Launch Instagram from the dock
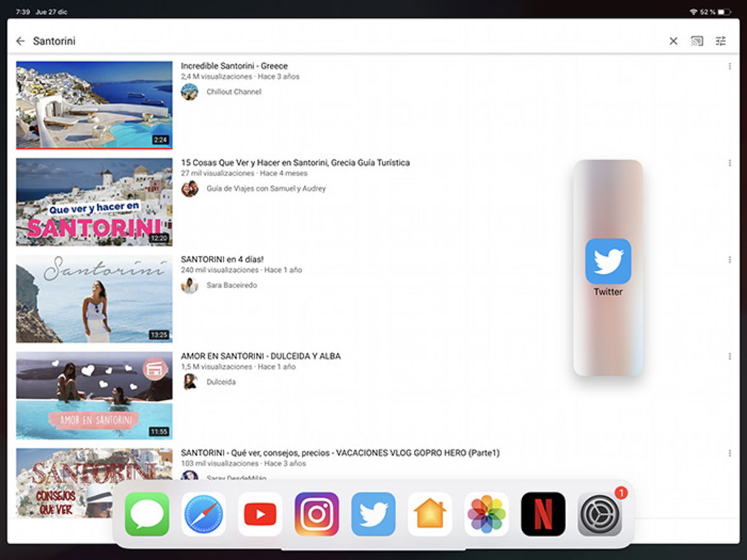Screen dimensions: 747x560 316,515
